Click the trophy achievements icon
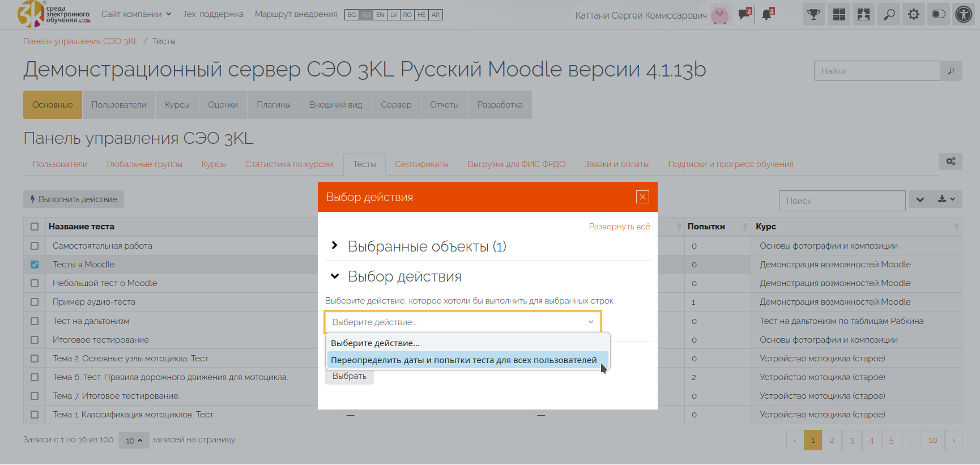 click(813, 15)
